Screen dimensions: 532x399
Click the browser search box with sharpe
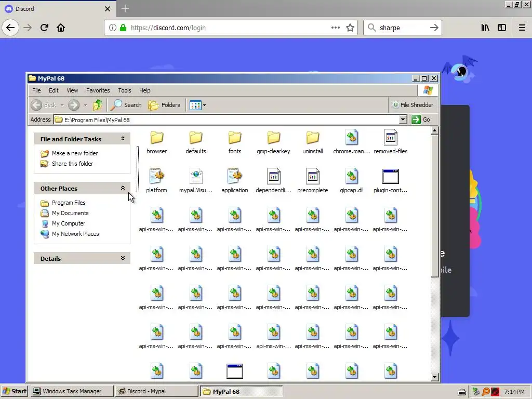pos(402,28)
